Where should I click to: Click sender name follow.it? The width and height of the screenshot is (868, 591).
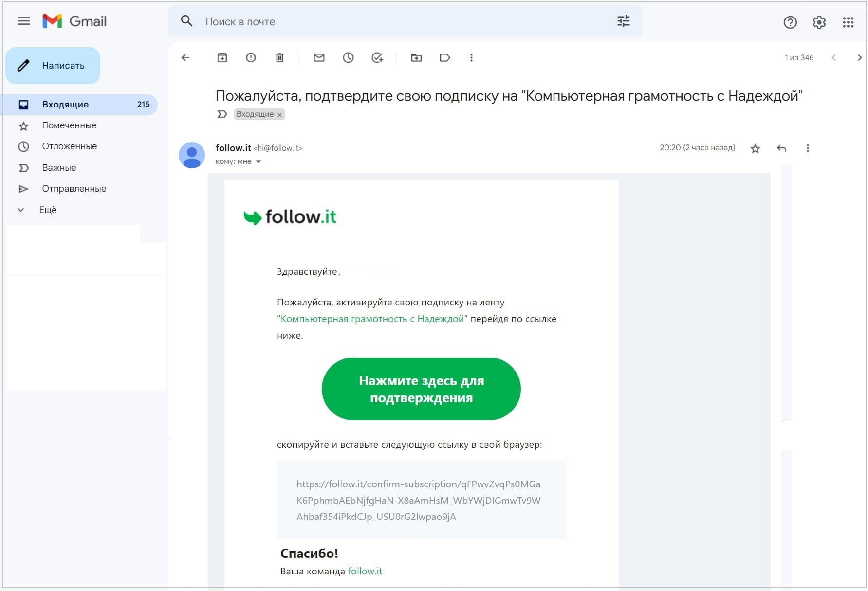pos(233,148)
